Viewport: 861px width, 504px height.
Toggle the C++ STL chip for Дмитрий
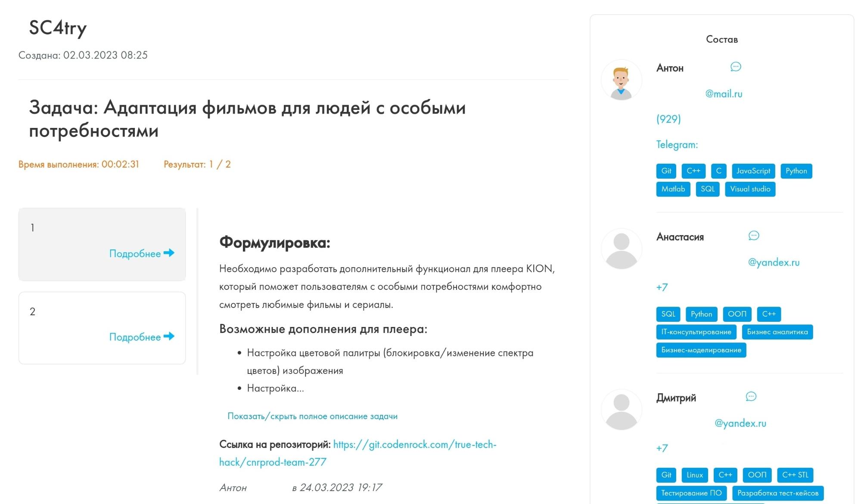pyautogui.click(x=796, y=475)
